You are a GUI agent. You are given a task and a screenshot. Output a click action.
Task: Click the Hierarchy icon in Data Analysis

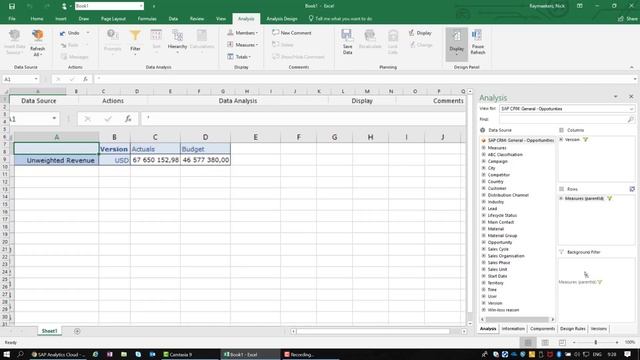coord(177,36)
